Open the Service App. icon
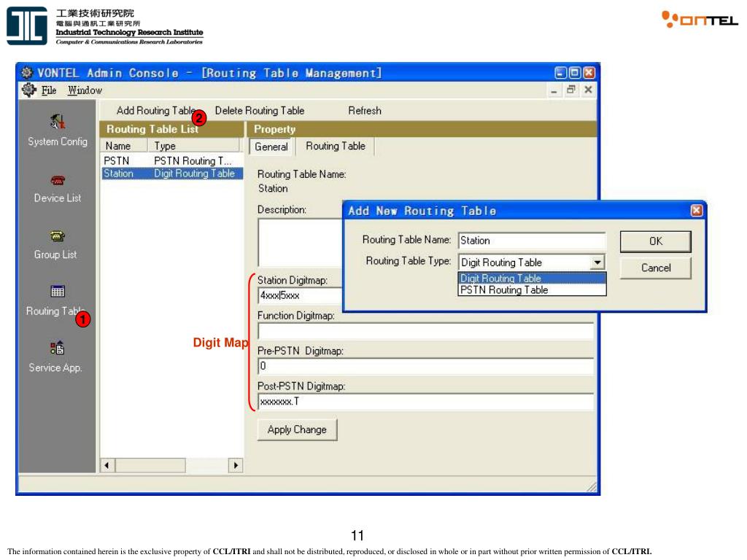747x560 pixels. pyautogui.click(x=57, y=348)
